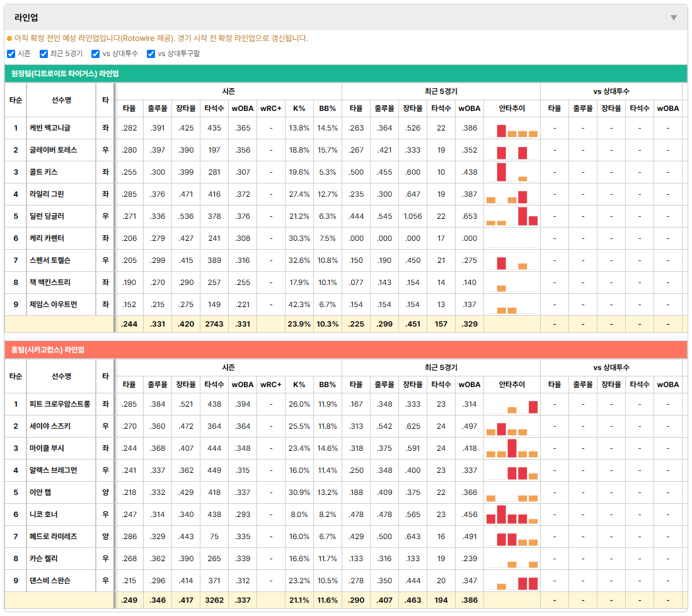Sort away table by wOBA season column

(242, 108)
